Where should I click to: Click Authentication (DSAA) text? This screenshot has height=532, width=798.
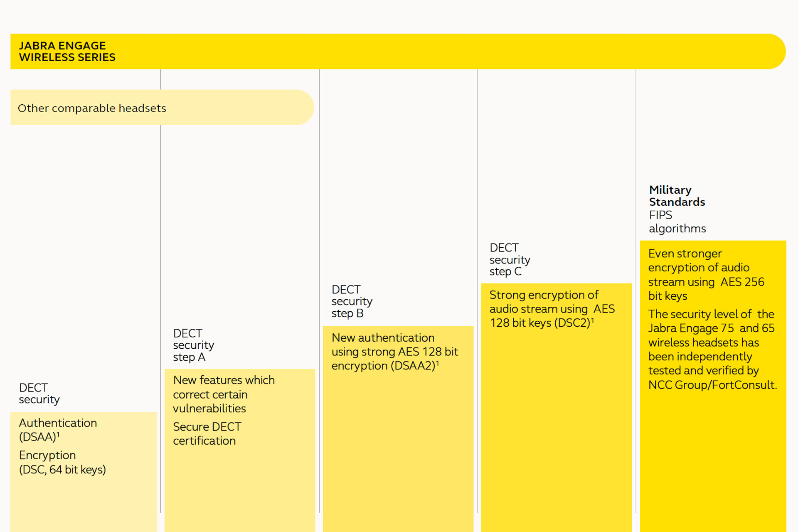[58, 429]
